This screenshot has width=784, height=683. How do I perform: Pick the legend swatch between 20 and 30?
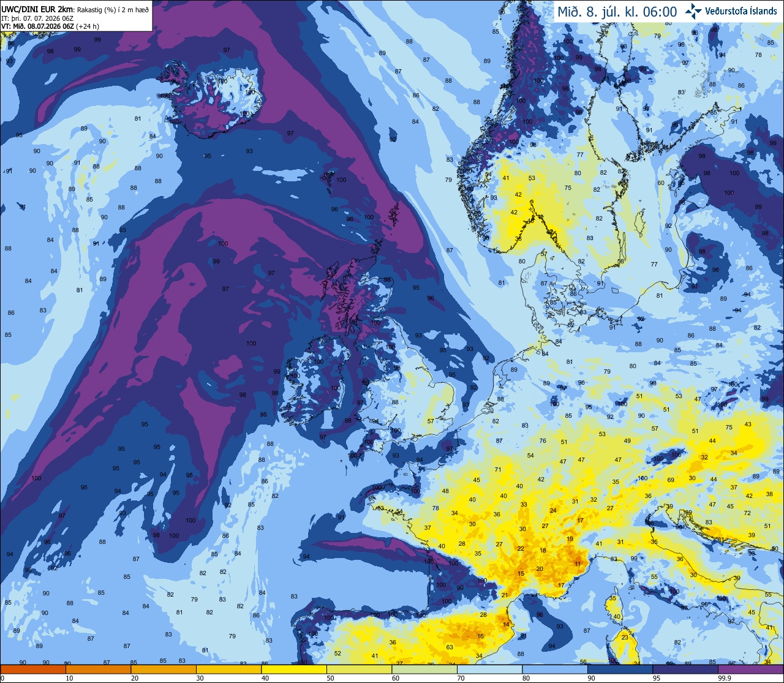tap(163, 669)
